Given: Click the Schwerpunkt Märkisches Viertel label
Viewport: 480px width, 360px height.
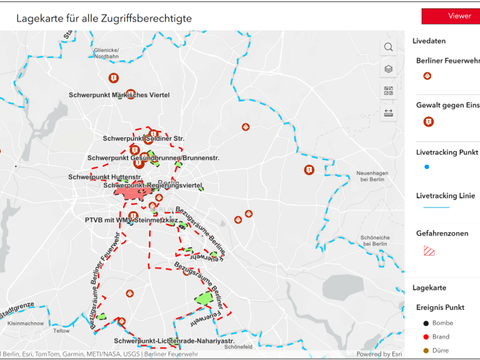Looking at the screenshot, I should click(x=119, y=95).
